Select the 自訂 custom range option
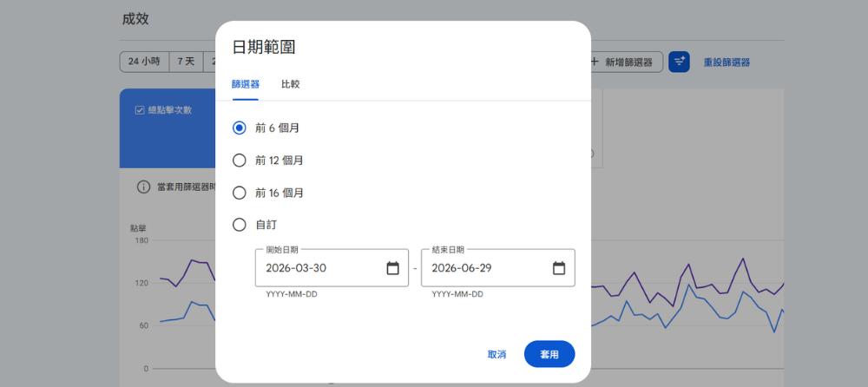 click(240, 225)
